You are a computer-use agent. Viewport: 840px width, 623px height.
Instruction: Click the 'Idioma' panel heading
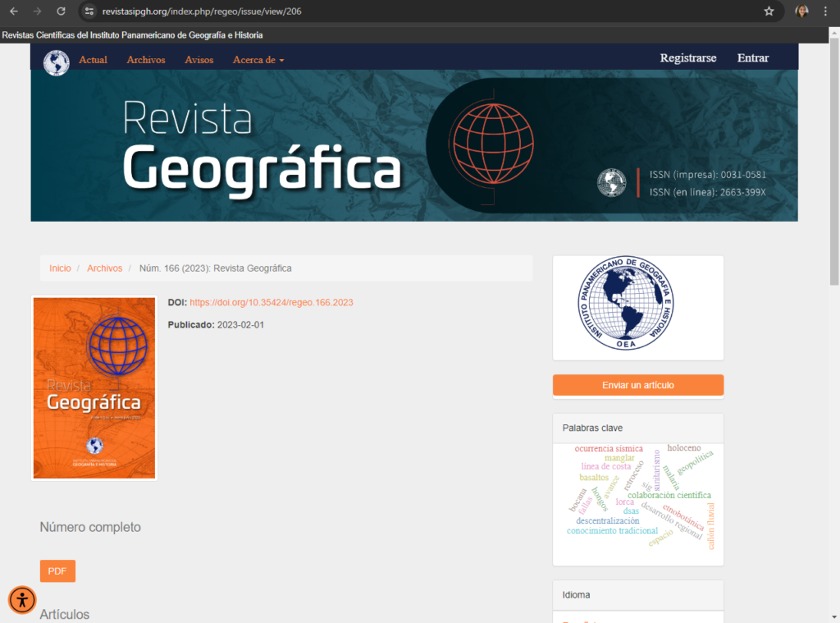(x=576, y=594)
